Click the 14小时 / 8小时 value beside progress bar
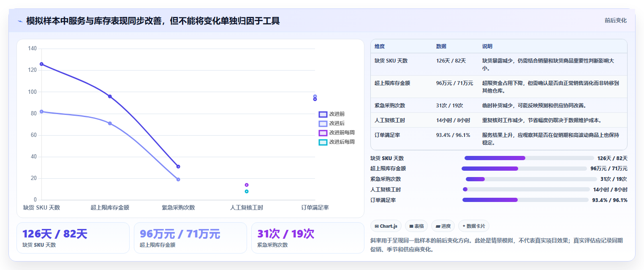This screenshot has width=644, height=270. 610,190
